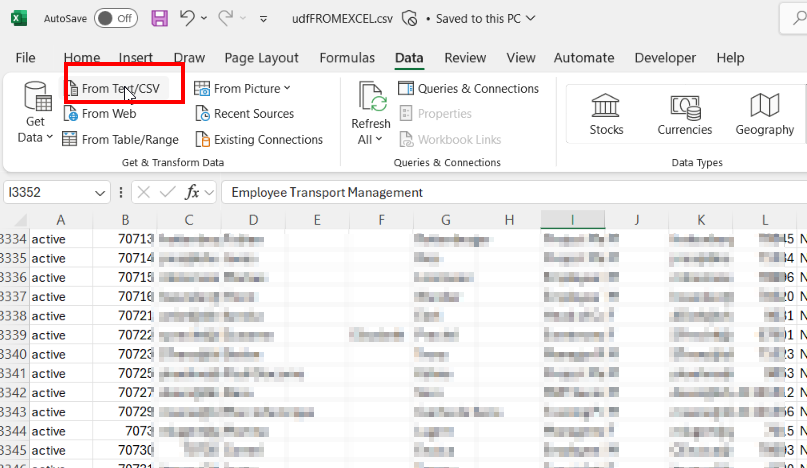Image resolution: width=807 pixels, height=468 pixels.
Task: Select From Table/Range option
Action: click(120, 140)
